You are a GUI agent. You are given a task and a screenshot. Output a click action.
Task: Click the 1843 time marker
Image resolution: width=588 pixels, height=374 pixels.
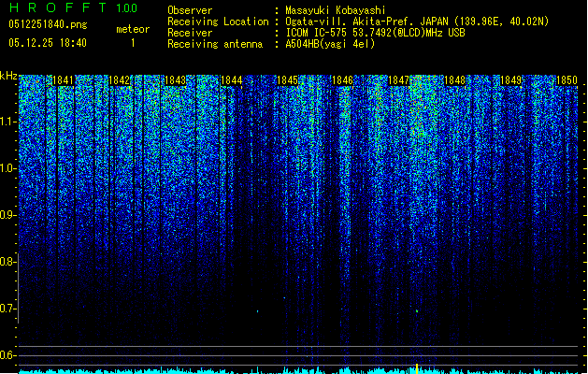pyautogui.click(x=175, y=80)
